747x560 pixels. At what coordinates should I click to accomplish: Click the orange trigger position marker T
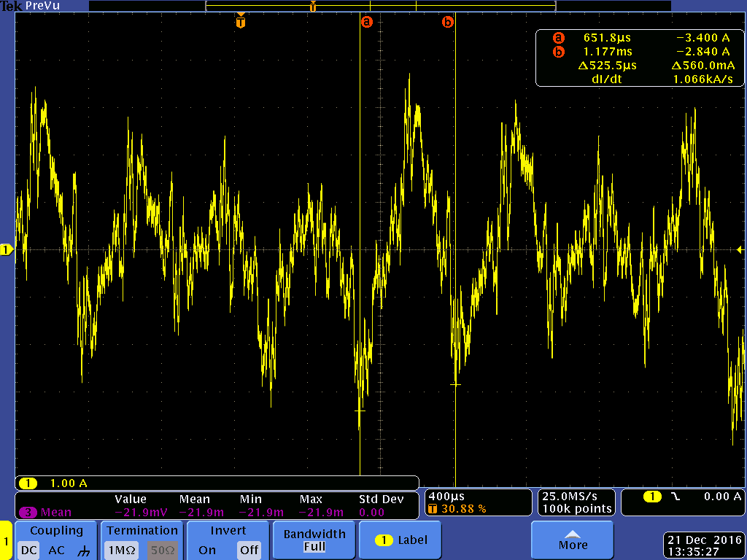click(x=241, y=22)
